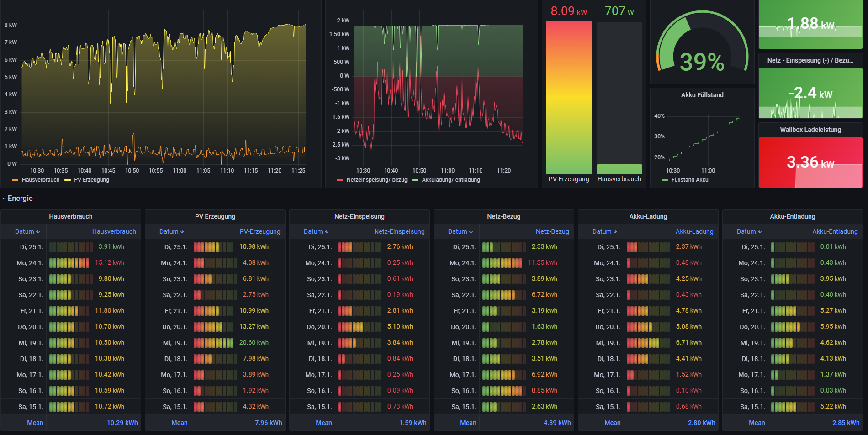Open the Netz-Einspeisung panel title menu
This screenshot has width=868, height=435.
360,216
